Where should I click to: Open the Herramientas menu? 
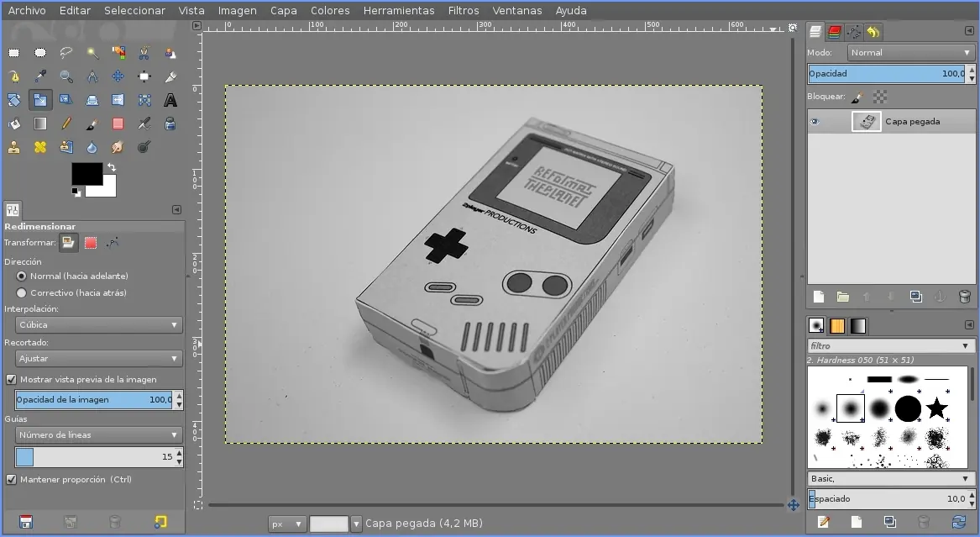399,10
